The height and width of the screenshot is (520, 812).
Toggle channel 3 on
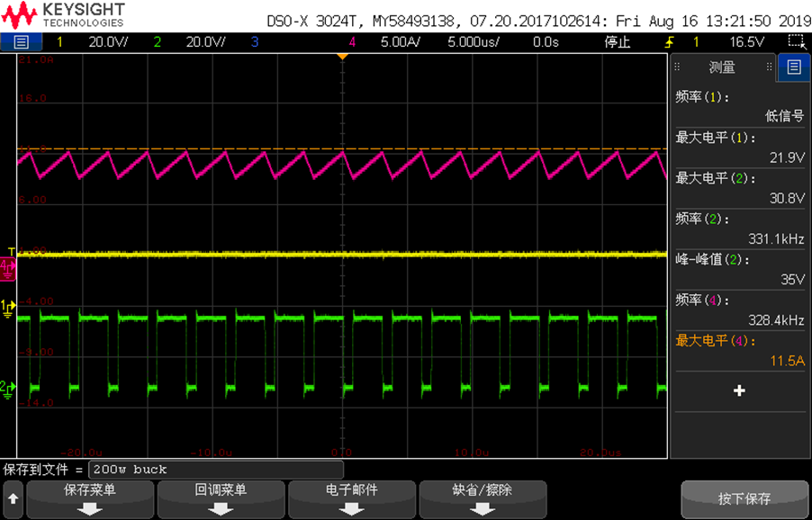coord(254,42)
